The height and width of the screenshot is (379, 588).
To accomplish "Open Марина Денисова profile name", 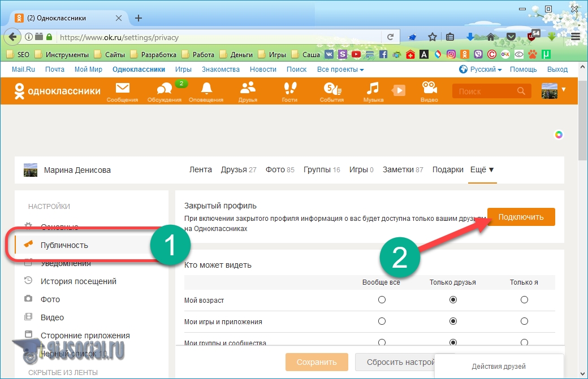I will 77,170.
